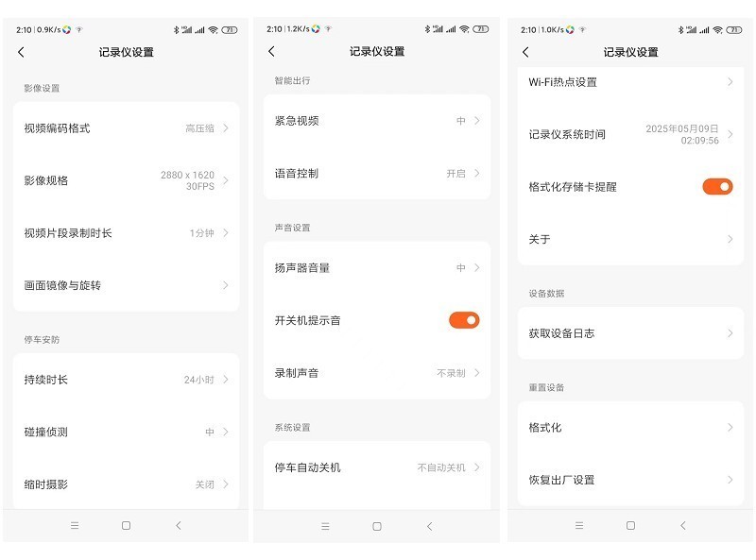The height and width of the screenshot is (560, 756).
Task: Tap the back arrow on the right settings page
Action: 526,54
